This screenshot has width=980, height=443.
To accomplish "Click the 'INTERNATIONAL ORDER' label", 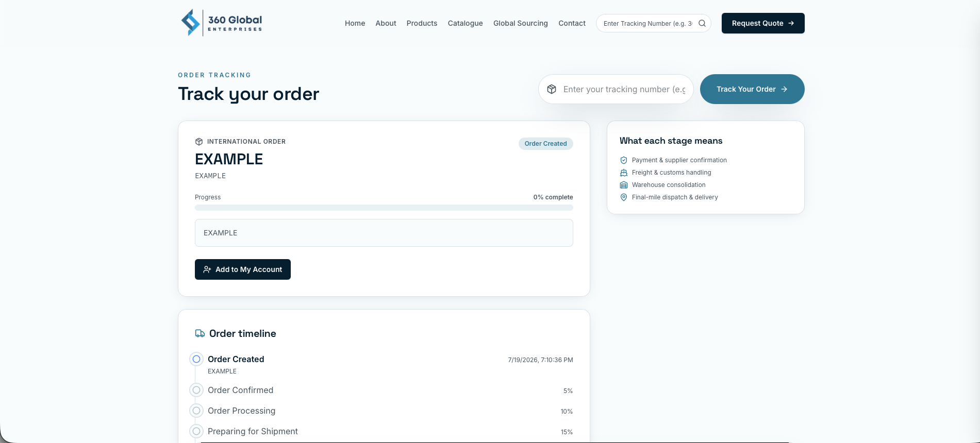I will [x=246, y=142].
